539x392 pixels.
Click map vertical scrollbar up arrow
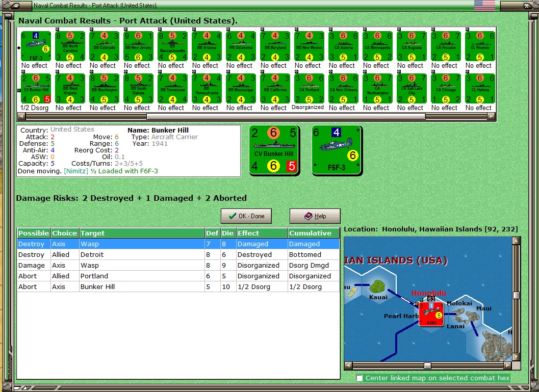pos(516,241)
